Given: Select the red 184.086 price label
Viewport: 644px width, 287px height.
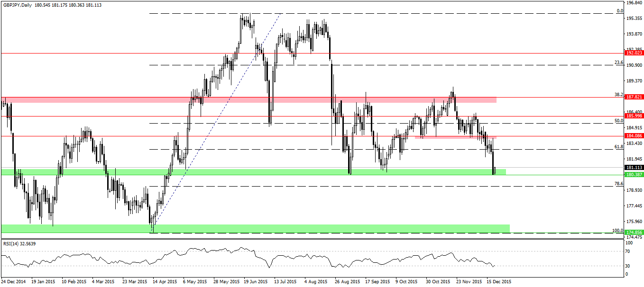Looking at the screenshot, I should (x=634, y=136).
